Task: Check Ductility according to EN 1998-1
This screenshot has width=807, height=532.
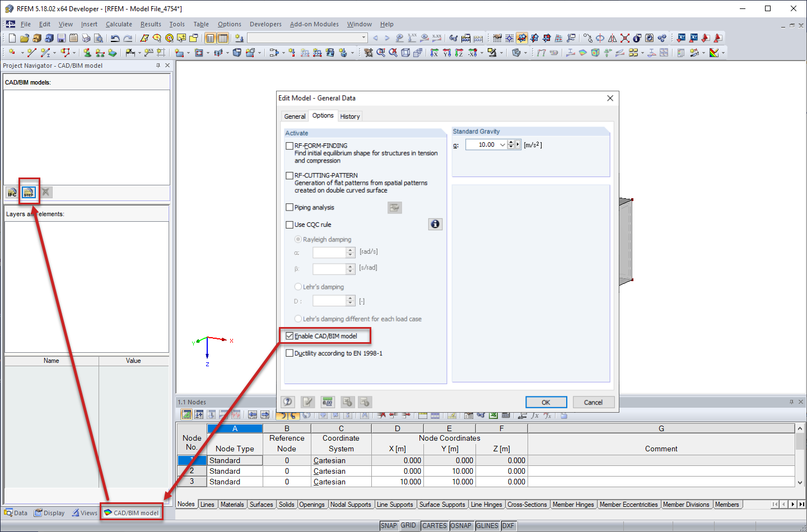Action: coord(290,353)
